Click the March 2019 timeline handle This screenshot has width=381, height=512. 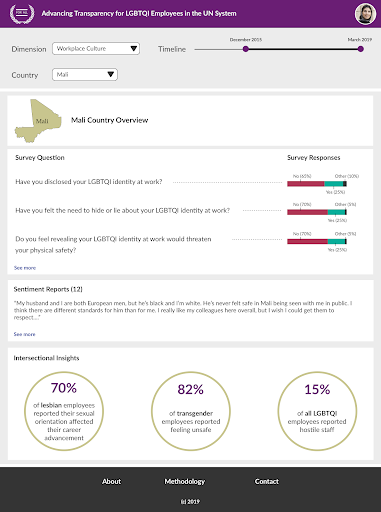coord(361,49)
